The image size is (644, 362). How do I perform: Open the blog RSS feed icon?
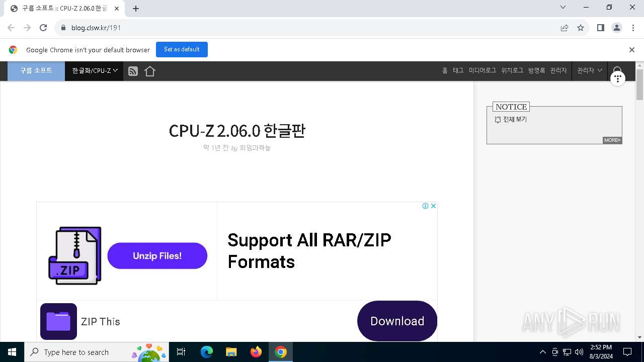click(133, 71)
